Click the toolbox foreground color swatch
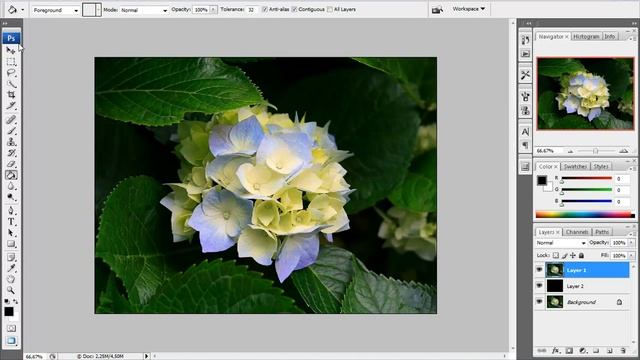 (x=9, y=312)
